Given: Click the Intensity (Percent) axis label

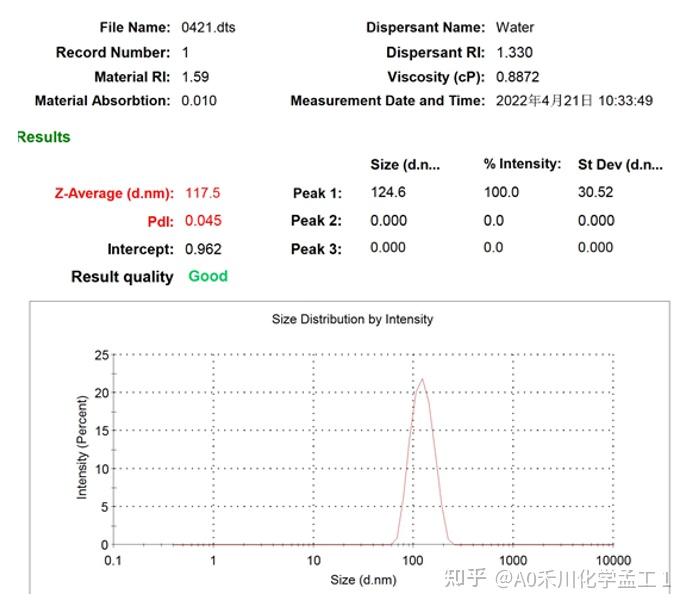Looking at the screenshot, I should 82,447.
